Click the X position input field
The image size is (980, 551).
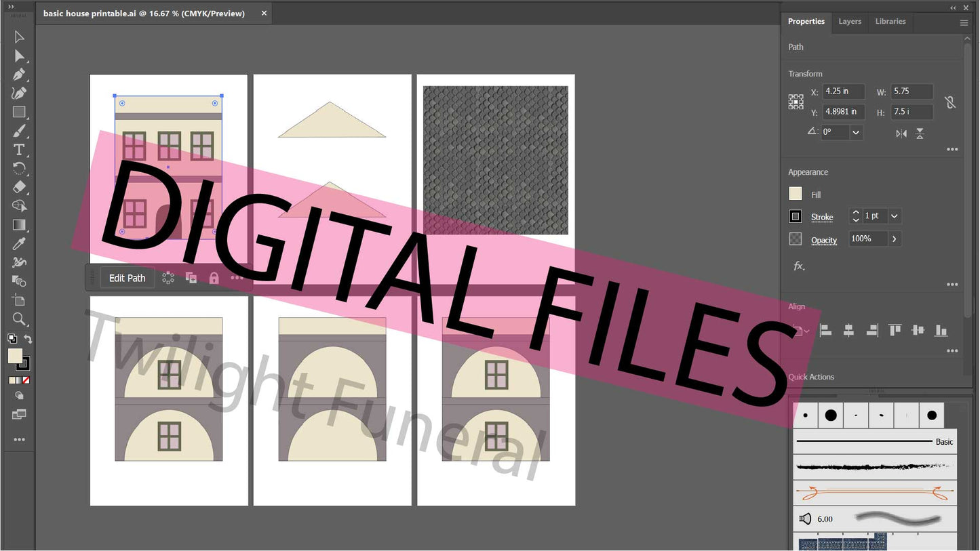click(x=844, y=91)
